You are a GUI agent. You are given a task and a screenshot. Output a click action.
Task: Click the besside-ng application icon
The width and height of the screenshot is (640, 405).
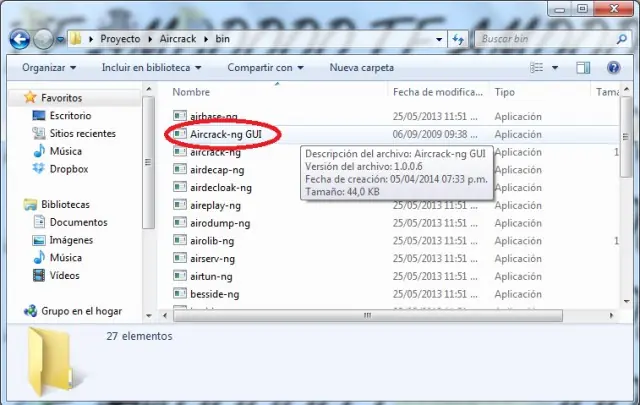(x=180, y=293)
